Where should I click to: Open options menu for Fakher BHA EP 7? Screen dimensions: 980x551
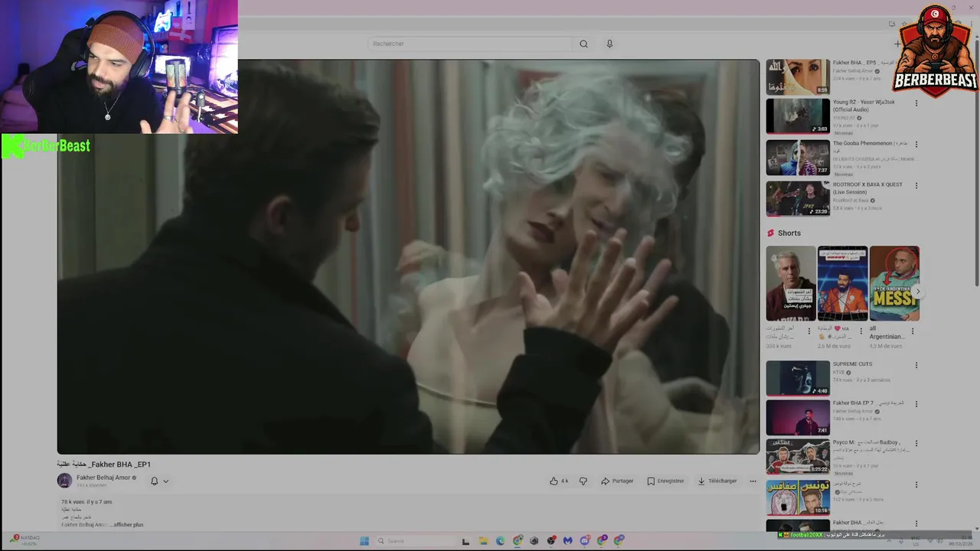(x=916, y=404)
